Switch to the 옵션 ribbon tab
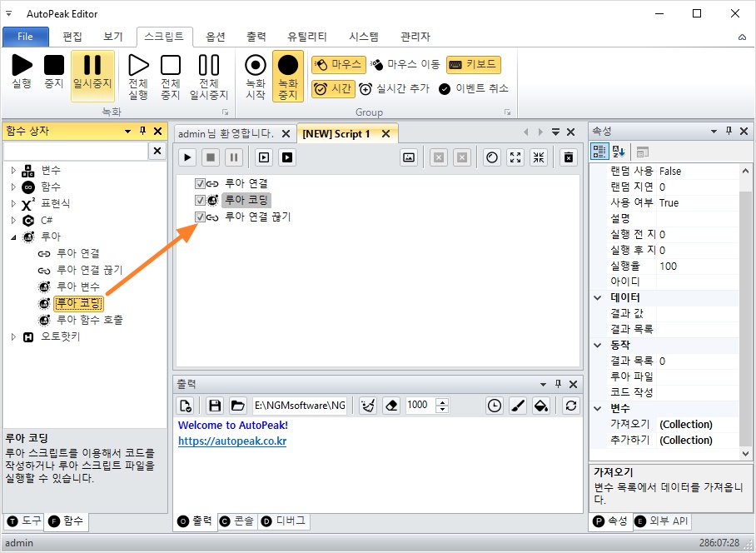Screen dimensions: 756x553 [x=216, y=37]
